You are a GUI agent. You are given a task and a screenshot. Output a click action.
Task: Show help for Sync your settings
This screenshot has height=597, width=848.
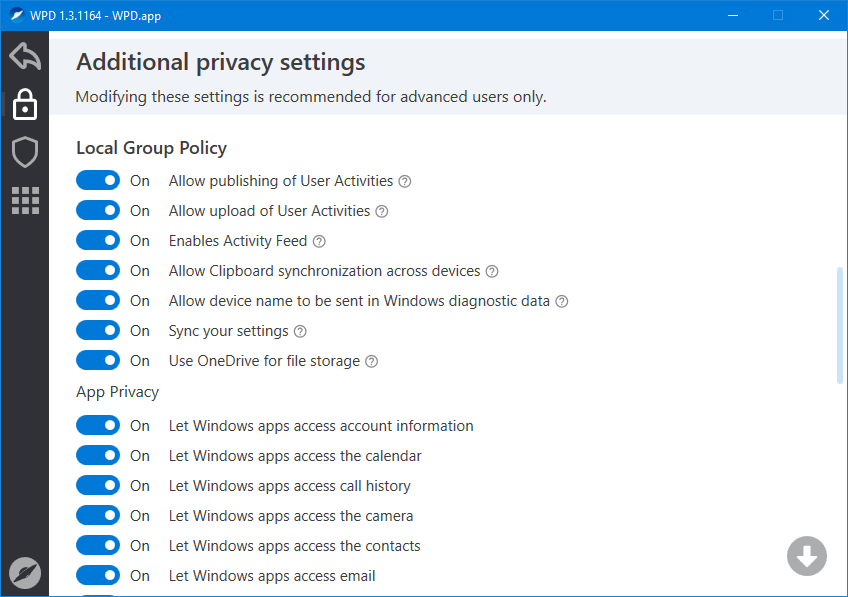pyautogui.click(x=300, y=331)
